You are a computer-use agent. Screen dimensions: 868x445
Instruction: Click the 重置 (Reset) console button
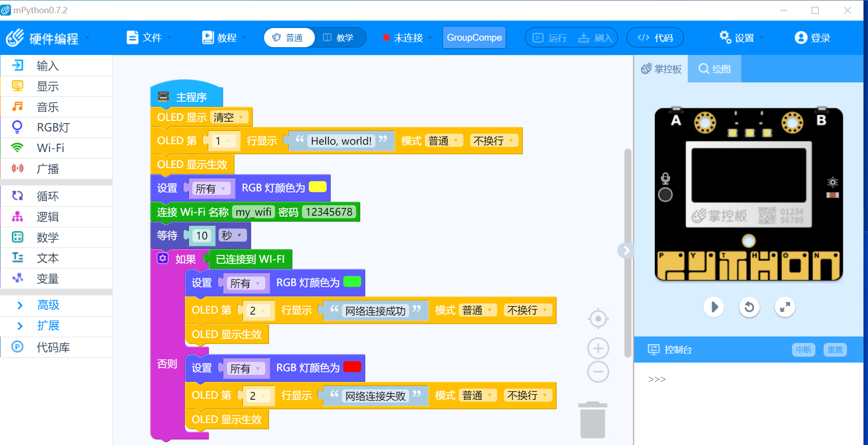pos(835,350)
